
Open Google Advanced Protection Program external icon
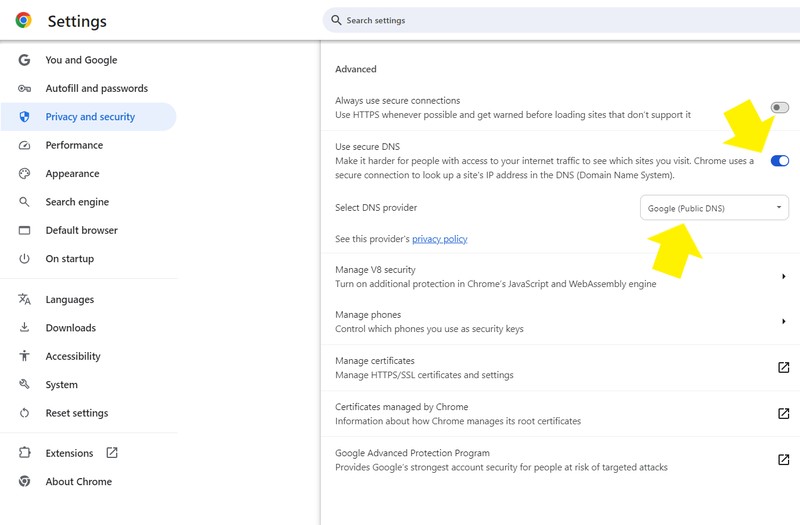[783, 460]
